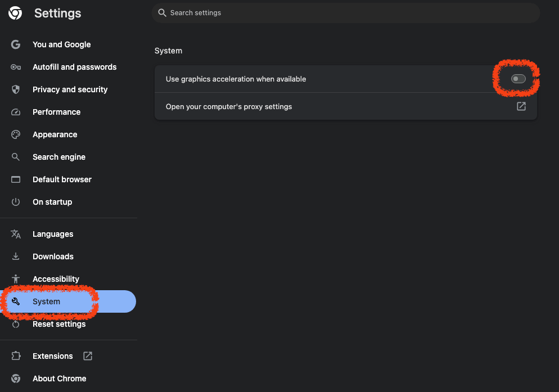This screenshot has height=392, width=559.
Task: Click the Accessibility person icon
Action: click(16, 279)
